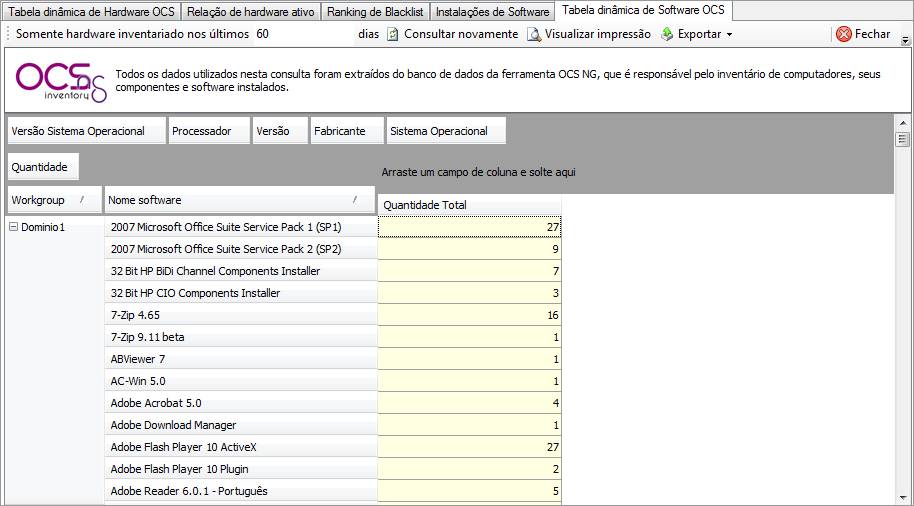The image size is (914, 506).
Task: Click the Versão field button
Action: (280, 131)
